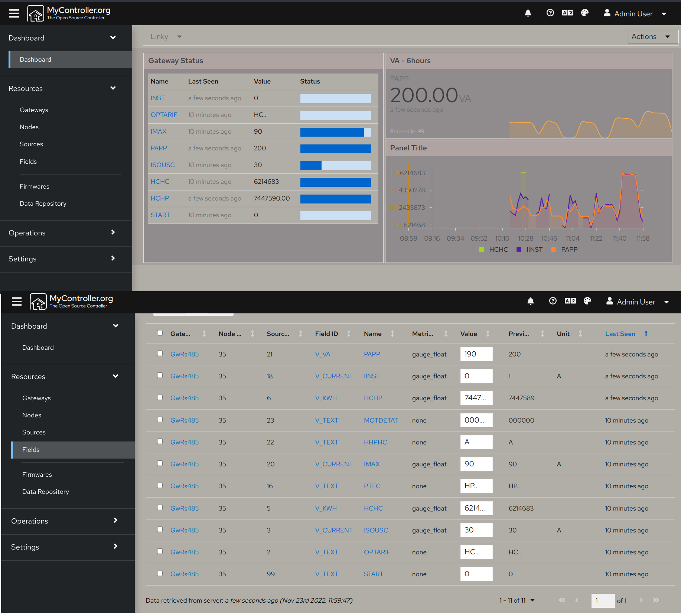Viewport: 681px width, 616px height.
Task: Click the V_VA field ID link
Action: (x=323, y=354)
